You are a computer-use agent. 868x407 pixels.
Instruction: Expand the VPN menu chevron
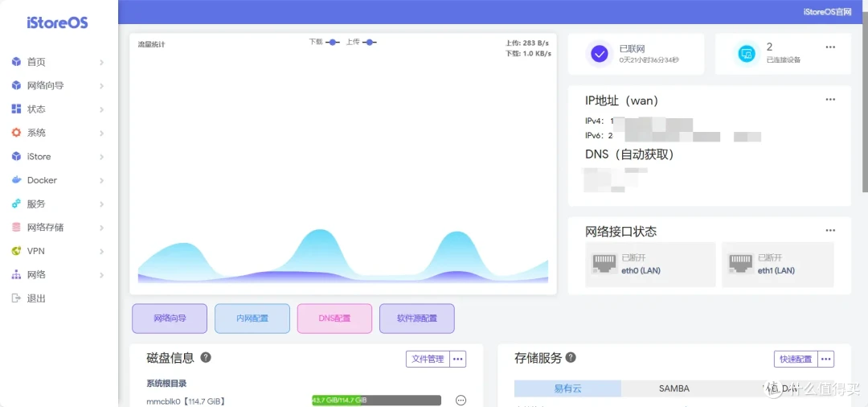point(102,252)
